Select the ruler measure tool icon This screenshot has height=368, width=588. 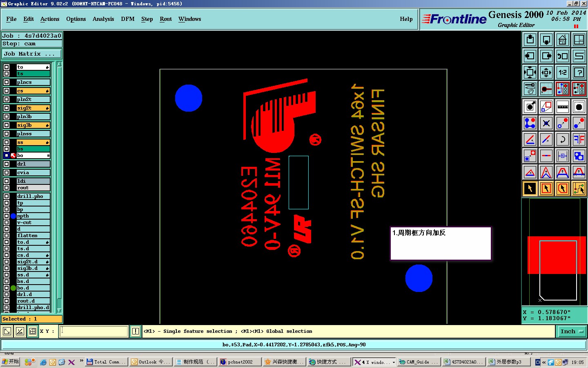coord(563,107)
